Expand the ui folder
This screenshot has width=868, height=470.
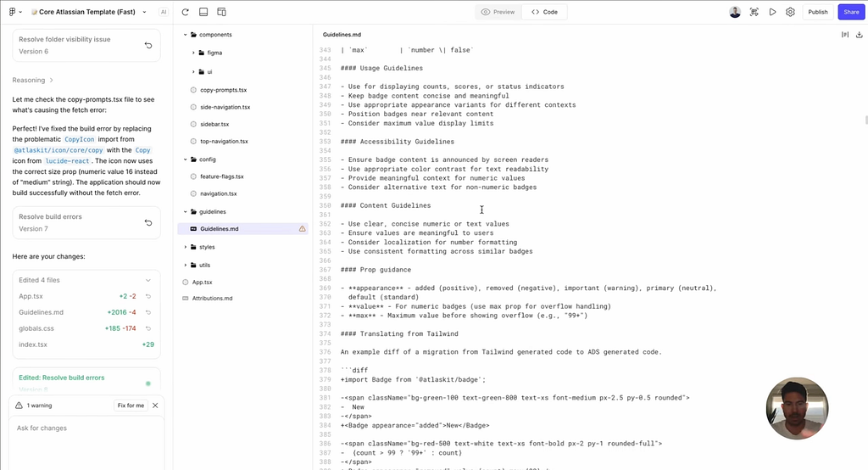point(193,71)
